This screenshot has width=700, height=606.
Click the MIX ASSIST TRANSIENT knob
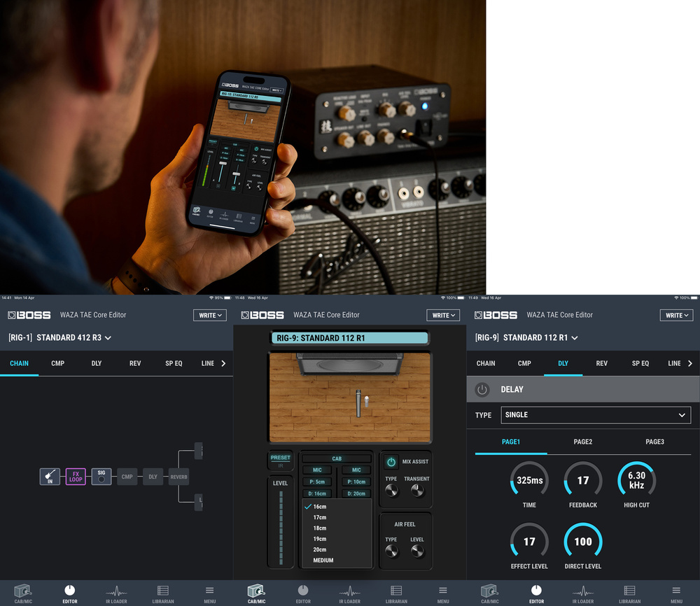(417, 491)
